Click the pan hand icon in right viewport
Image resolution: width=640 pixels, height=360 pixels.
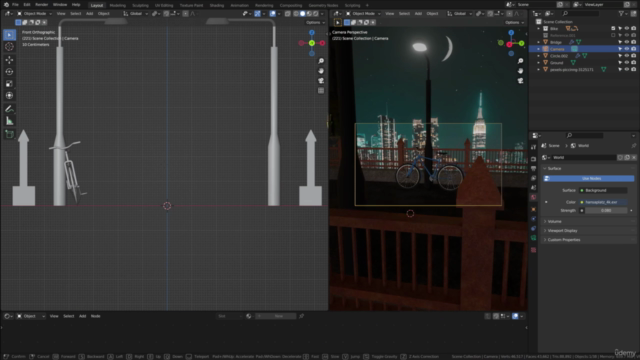pos(520,71)
